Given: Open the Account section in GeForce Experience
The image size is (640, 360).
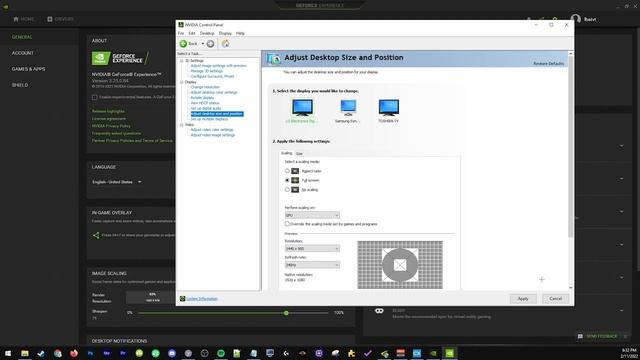Looking at the screenshot, I should 23,53.
